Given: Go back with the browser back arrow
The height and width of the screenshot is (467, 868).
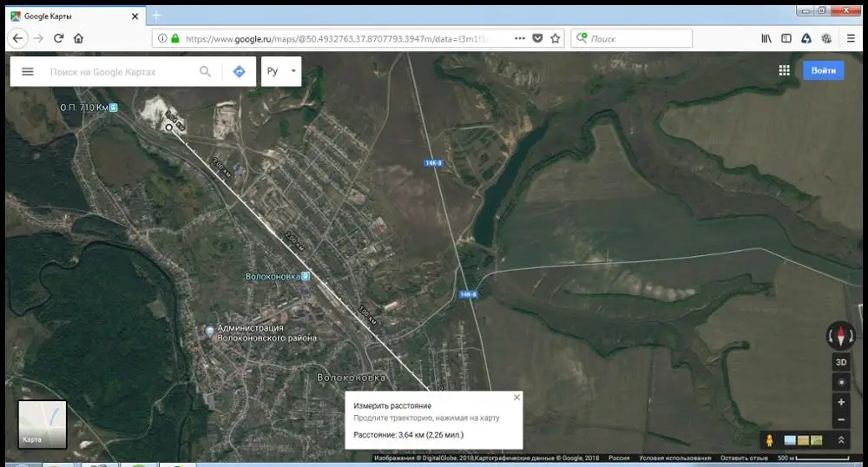Looking at the screenshot, I should point(17,38).
